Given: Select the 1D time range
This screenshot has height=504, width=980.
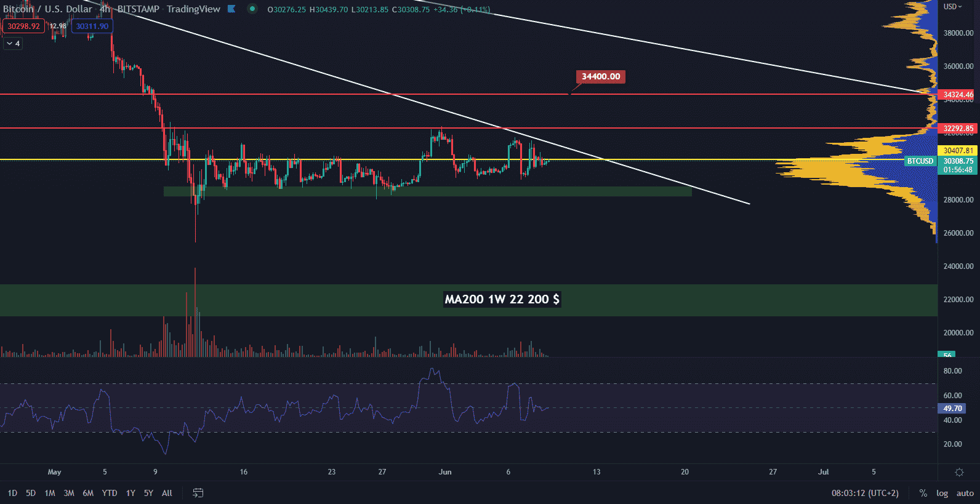Looking at the screenshot, I should coord(12,493).
